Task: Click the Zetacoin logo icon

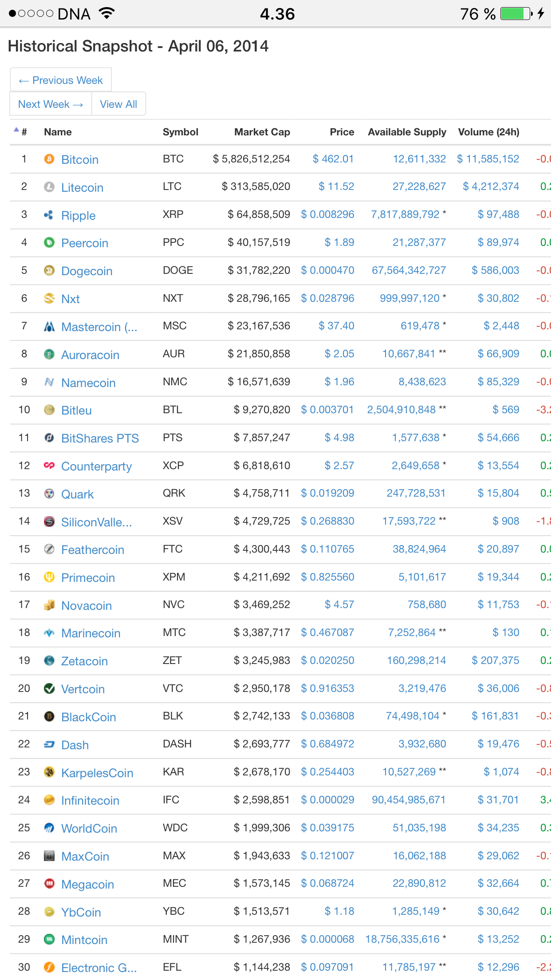Action: point(49,660)
